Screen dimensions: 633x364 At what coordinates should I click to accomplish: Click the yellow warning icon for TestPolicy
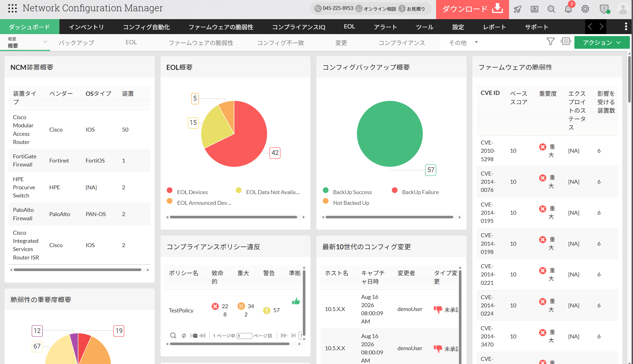tap(266, 310)
